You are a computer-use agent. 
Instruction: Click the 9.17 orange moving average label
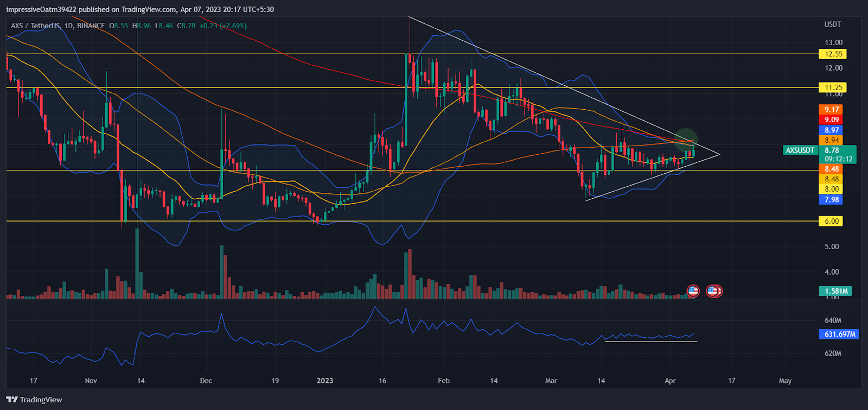(831, 110)
